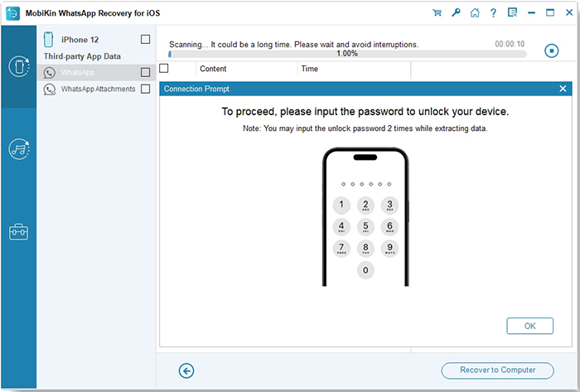This screenshot has height=392, width=580.
Task: Confirm the prompt with OK
Action: pyautogui.click(x=529, y=326)
